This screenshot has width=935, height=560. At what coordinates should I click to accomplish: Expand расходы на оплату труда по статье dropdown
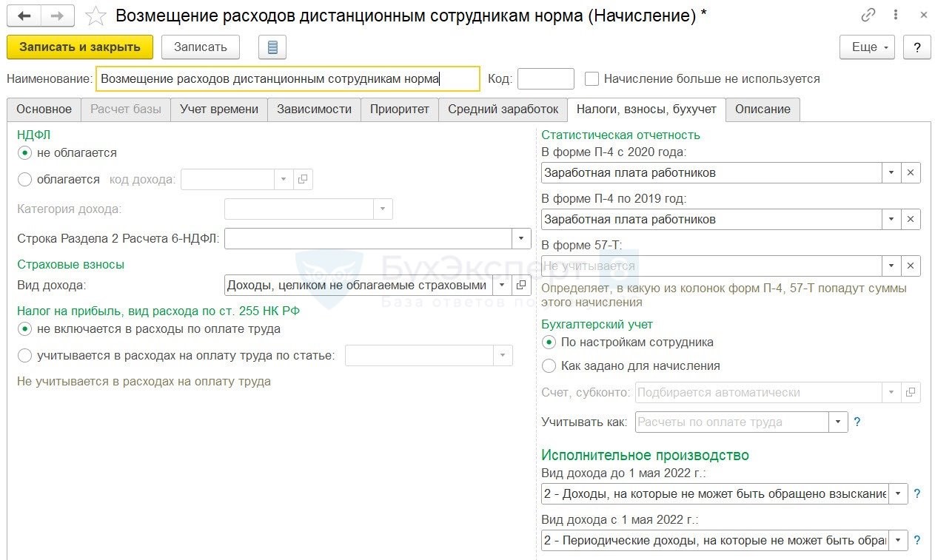coord(503,356)
